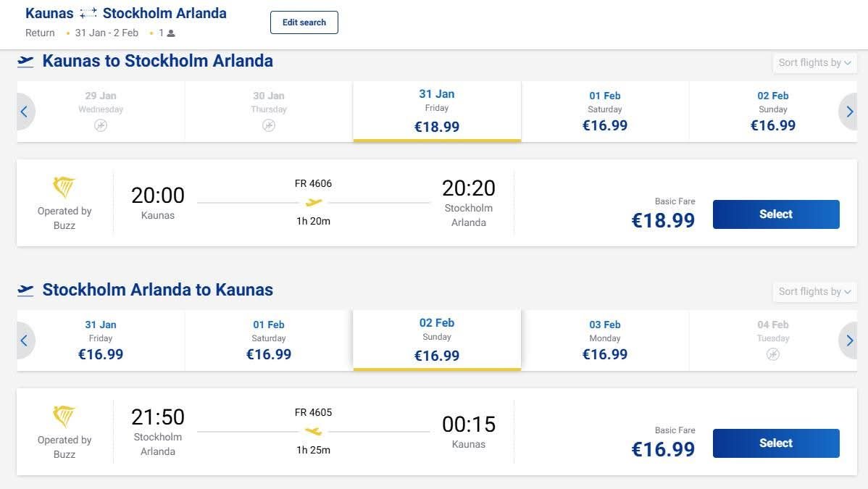The image size is (868, 489).
Task: Select 01 Feb Saturday outbound date tab
Action: tap(604, 112)
